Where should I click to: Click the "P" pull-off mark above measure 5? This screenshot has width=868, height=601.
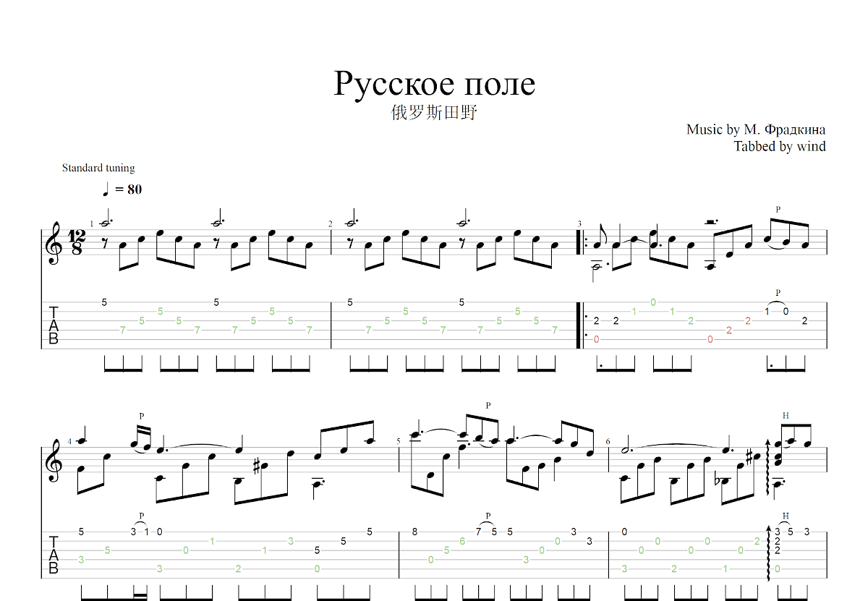pyautogui.click(x=488, y=406)
